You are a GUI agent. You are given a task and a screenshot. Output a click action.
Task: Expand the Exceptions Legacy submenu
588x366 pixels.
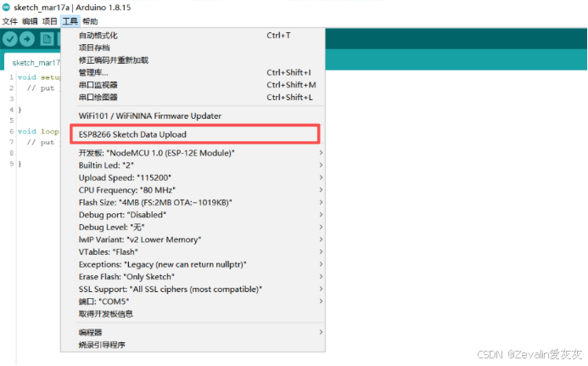click(193, 264)
